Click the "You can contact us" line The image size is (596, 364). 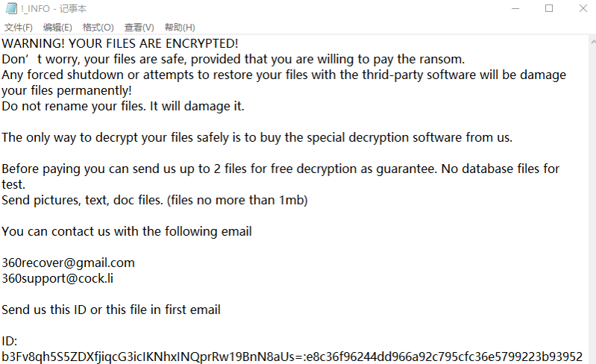127,231
